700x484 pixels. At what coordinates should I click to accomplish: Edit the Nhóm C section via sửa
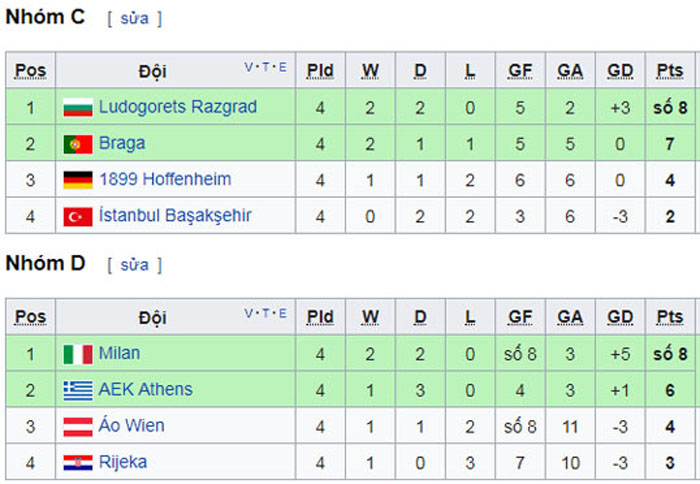(x=134, y=18)
